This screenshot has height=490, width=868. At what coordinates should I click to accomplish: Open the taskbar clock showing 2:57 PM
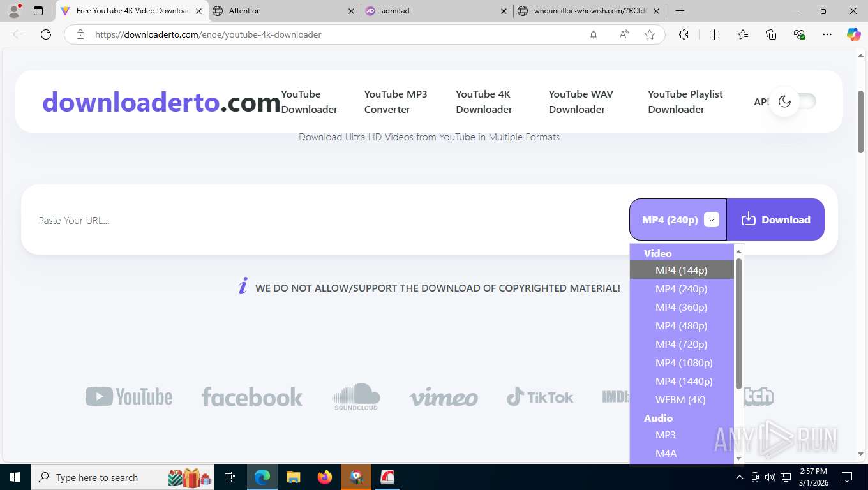point(812,477)
